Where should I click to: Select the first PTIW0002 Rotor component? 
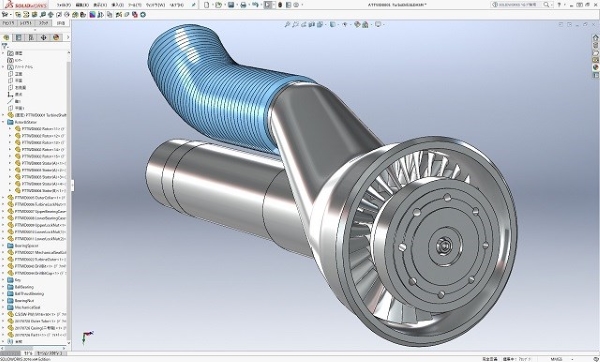tap(43, 129)
